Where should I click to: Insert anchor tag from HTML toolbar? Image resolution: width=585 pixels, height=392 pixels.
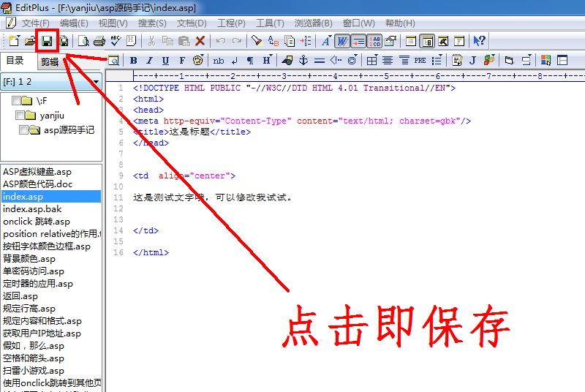pos(303,61)
